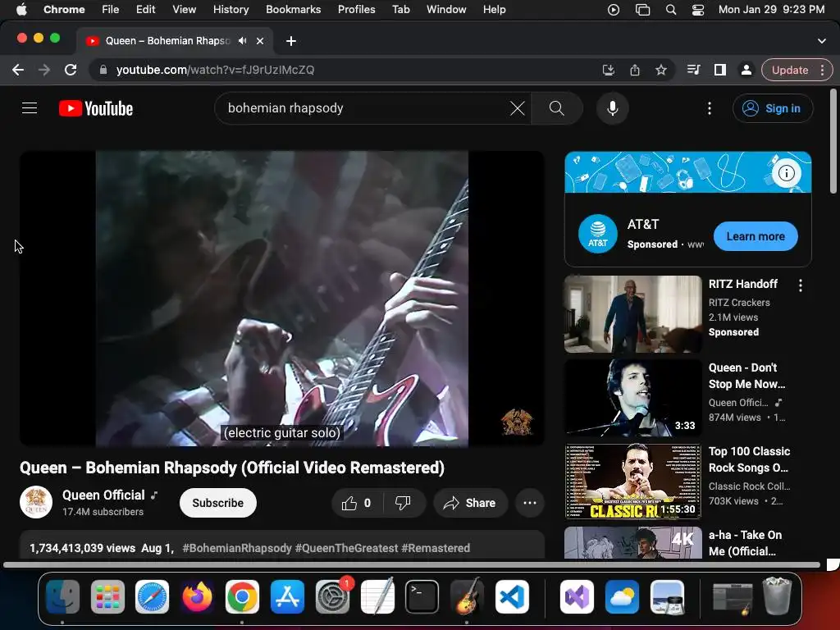This screenshot has height=630, width=840.
Task: Click the 1,734,413,039 views text
Action: (83, 548)
